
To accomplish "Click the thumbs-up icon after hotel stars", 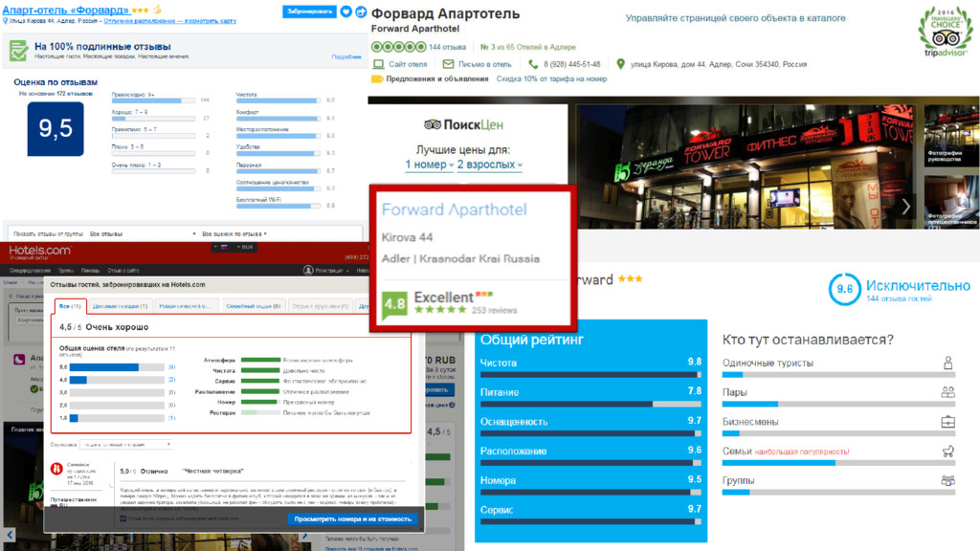I will click(157, 10).
